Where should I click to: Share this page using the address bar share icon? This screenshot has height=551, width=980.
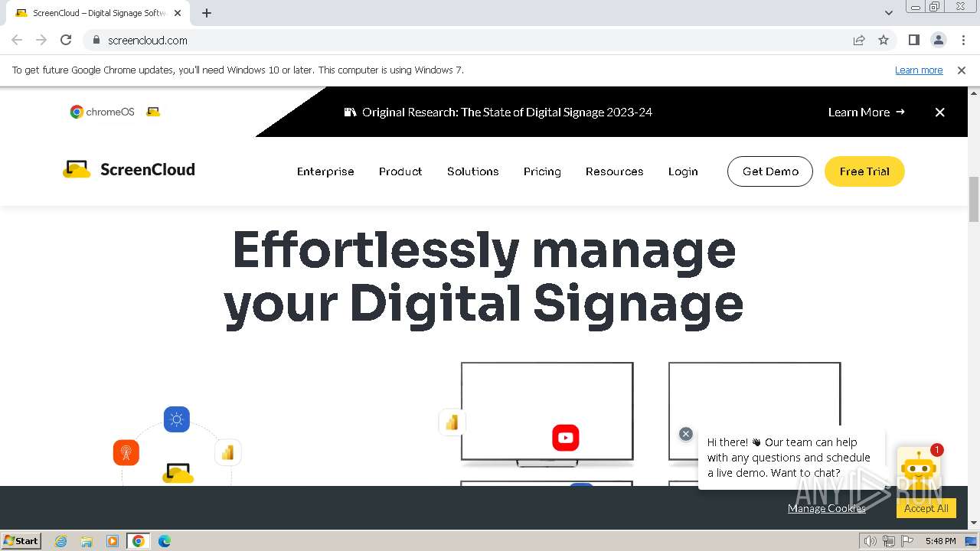[x=859, y=40]
